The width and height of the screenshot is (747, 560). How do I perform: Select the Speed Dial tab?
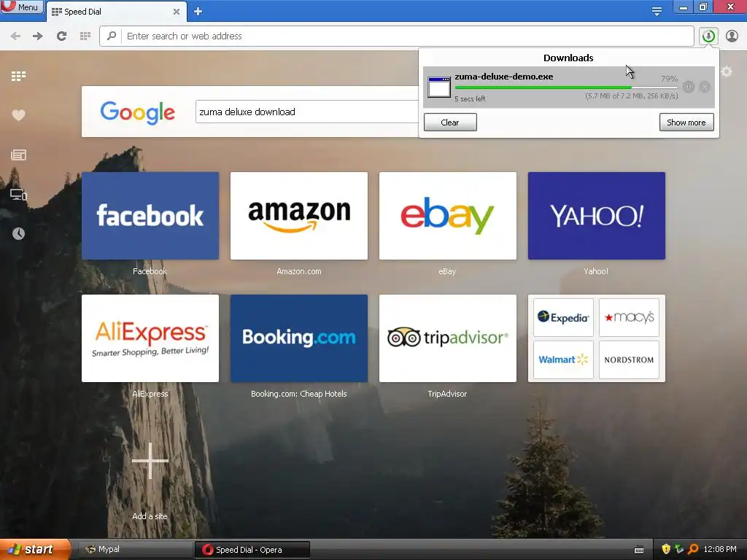coord(116,12)
